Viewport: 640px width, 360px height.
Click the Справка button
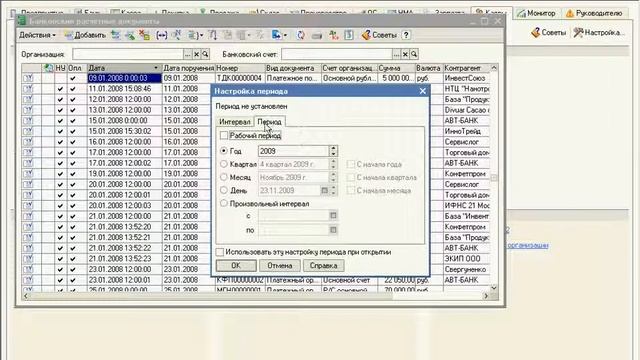coord(324,266)
